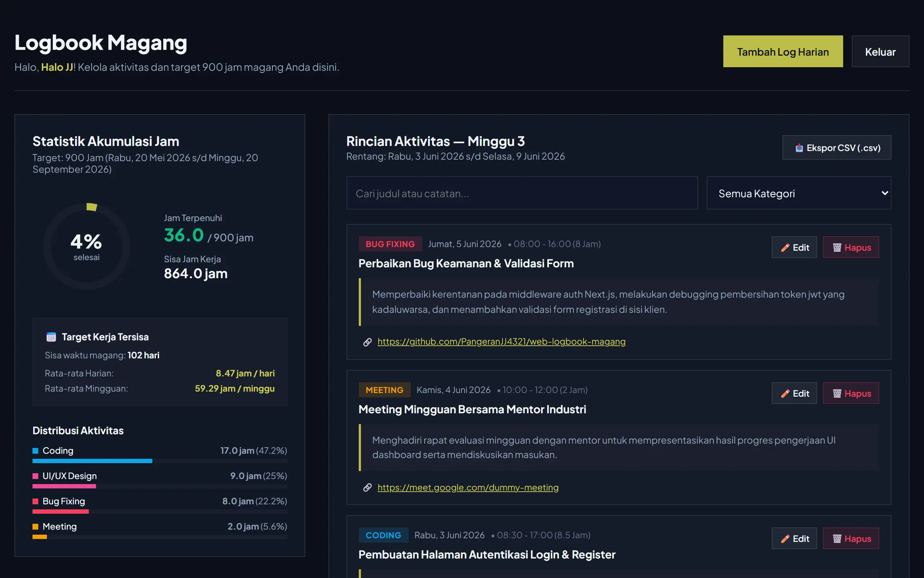Viewport: 924px width, 578px height.
Task: Click the UI/UX Design distribution progress bar
Action: [160, 486]
